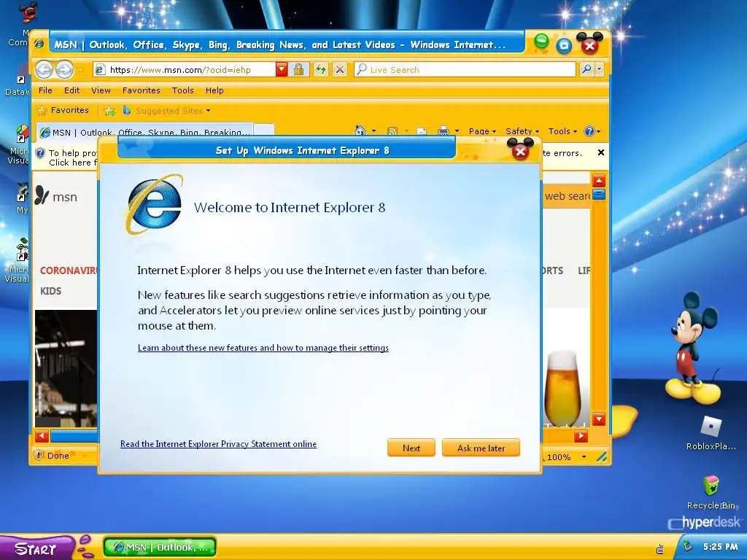
Task: Click the magnifier Search button
Action: (x=587, y=69)
